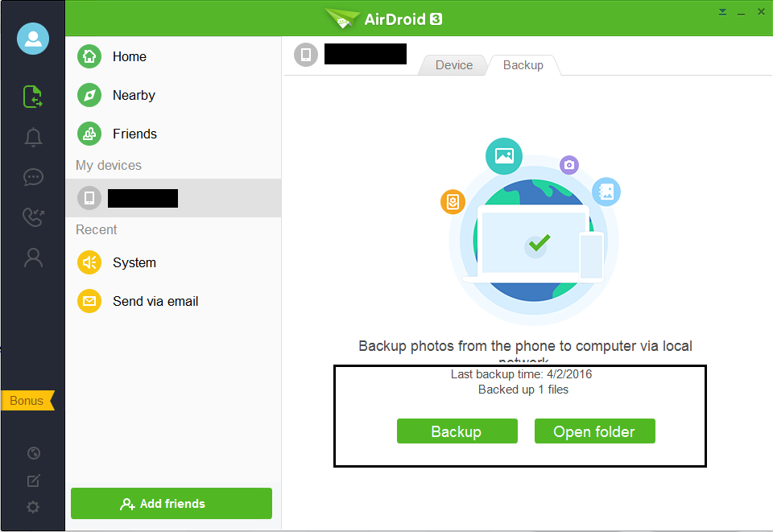
Task: Select the Backup tab
Action: [523, 65]
